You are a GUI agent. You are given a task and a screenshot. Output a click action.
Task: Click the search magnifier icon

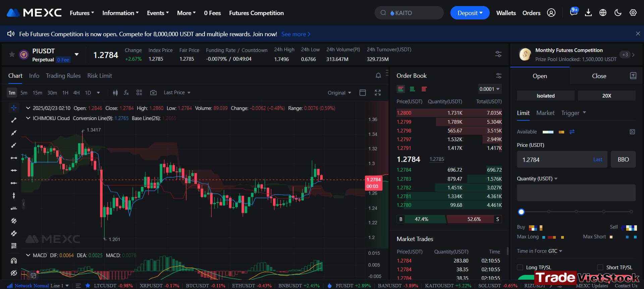coord(383,13)
